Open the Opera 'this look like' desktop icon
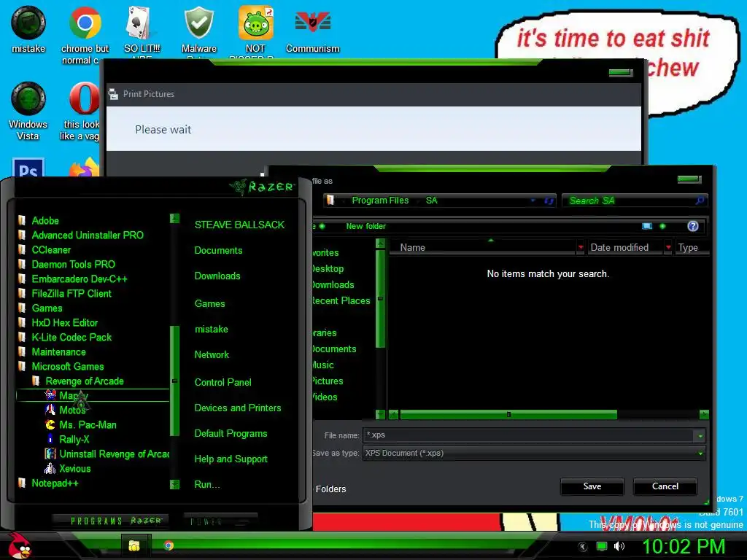 84,111
